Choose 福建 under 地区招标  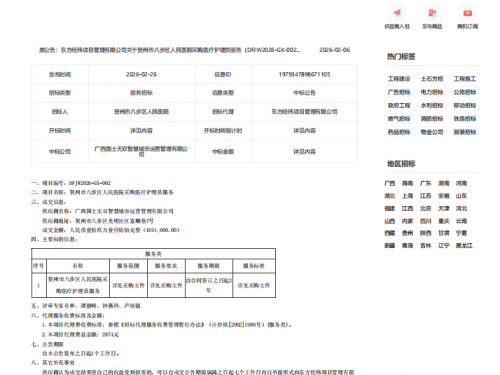click(390, 208)
